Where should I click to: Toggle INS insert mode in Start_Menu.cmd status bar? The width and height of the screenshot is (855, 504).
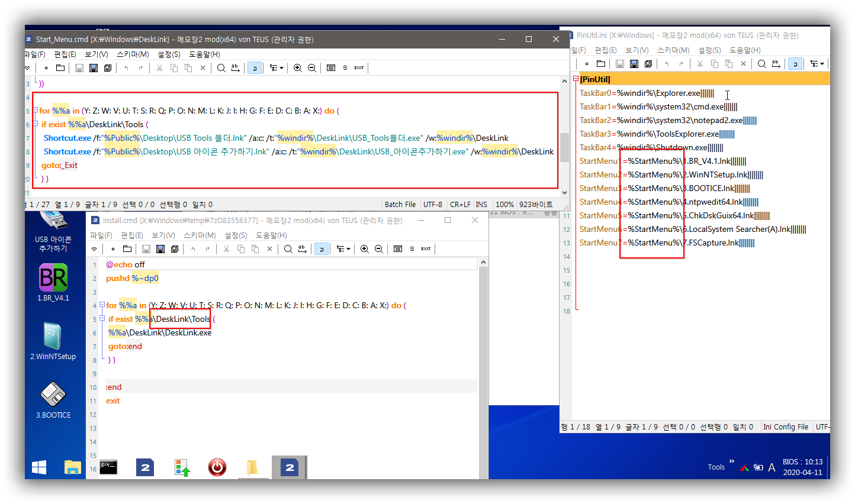481,205
